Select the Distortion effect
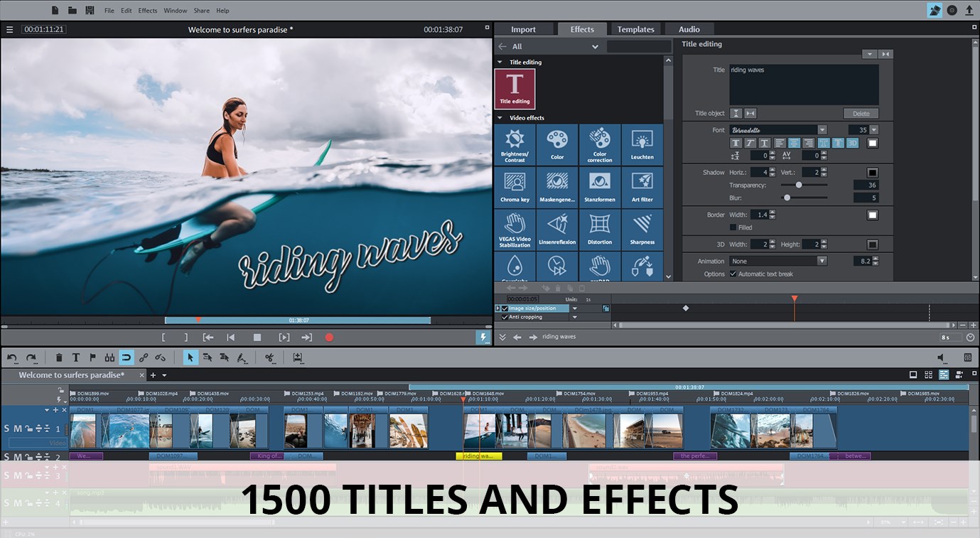The image size is (980, 538). tap(599, 229)
